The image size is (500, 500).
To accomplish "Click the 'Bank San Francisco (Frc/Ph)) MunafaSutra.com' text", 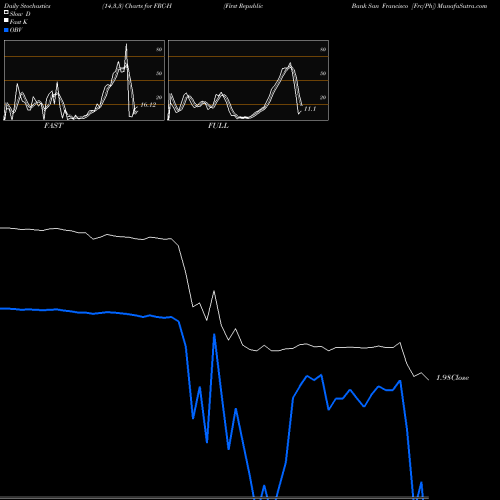I will [419, 6].
